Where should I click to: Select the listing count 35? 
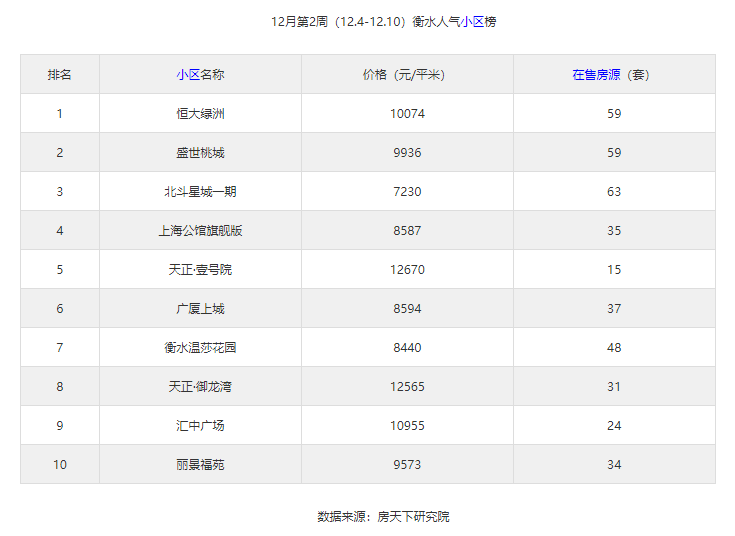tap(614, 230)
